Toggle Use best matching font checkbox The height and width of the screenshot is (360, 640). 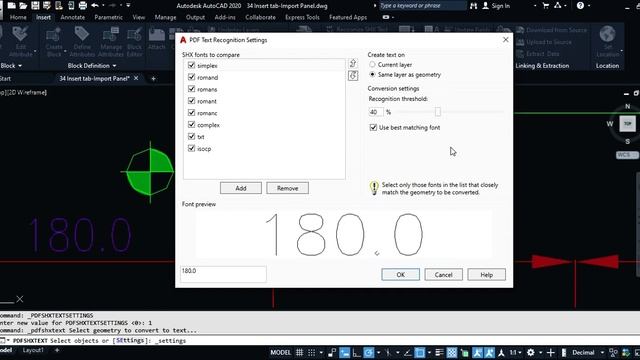pyautogui.click(x=373, y=127)
